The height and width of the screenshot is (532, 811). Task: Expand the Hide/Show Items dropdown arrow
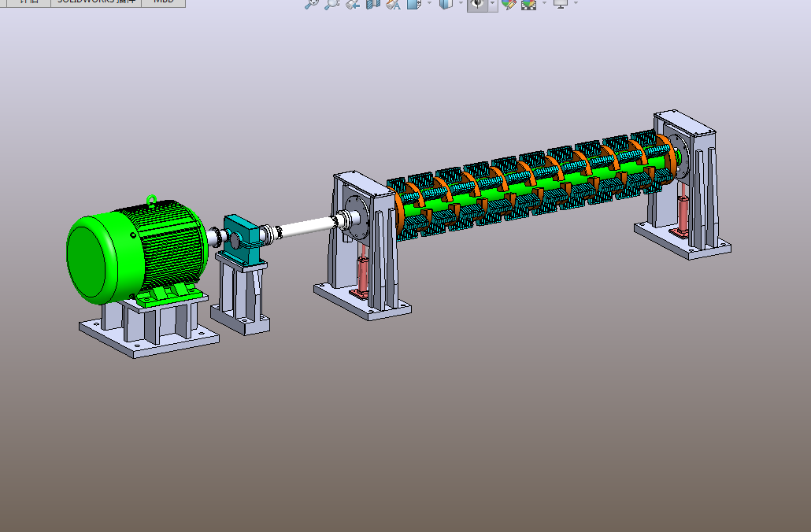[492, 4]
